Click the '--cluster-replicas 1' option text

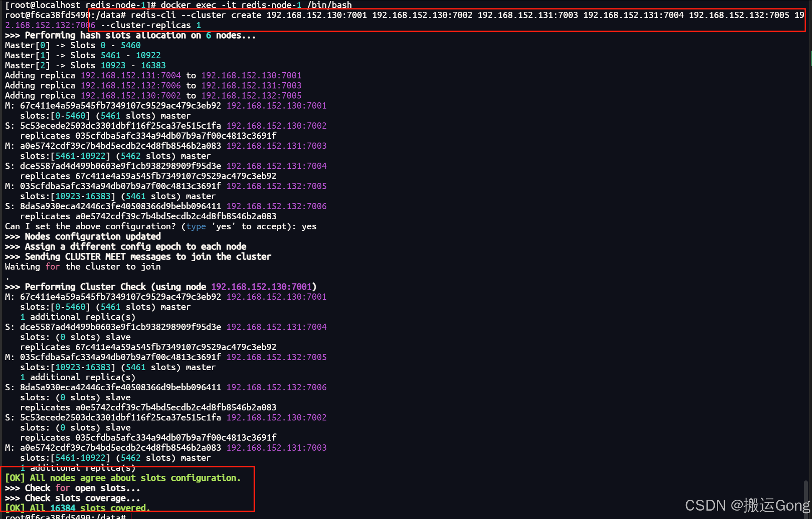151,25
